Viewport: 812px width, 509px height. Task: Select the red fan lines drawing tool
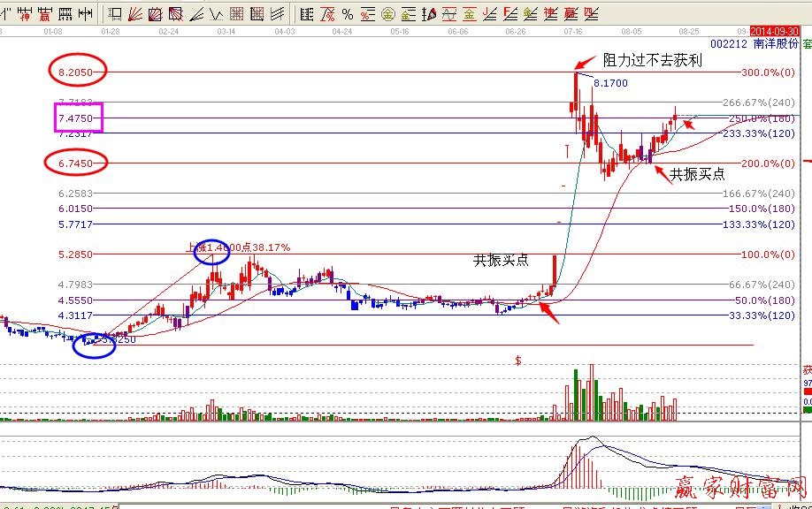134,14
